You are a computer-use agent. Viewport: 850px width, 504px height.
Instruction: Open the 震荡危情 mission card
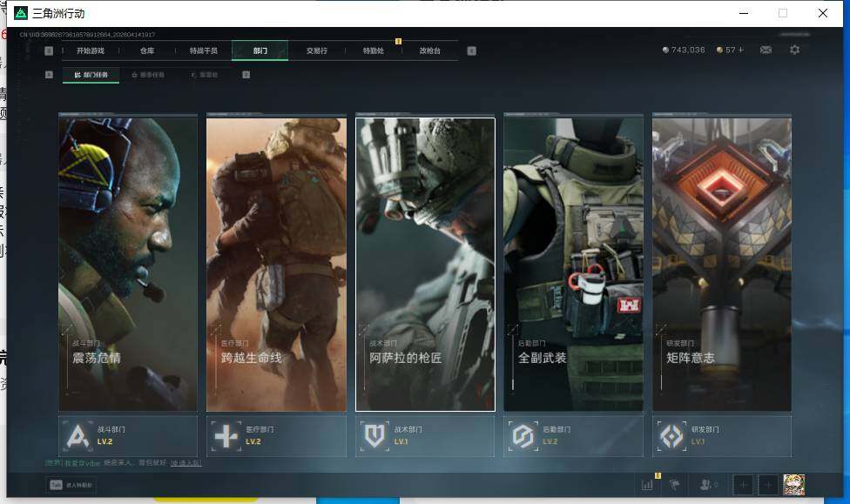pos(128,265)
